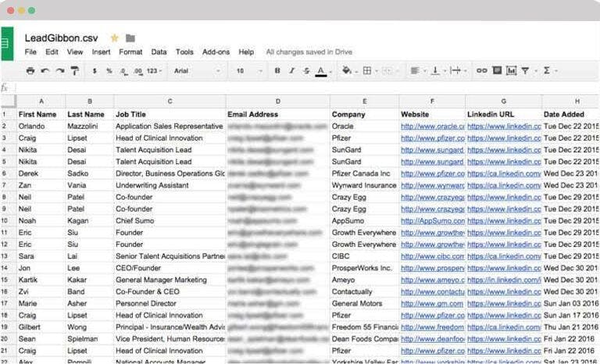Viewport: 600px width, 364px height.
Task: Toggle italic formatting
Action: pos(291,71)
